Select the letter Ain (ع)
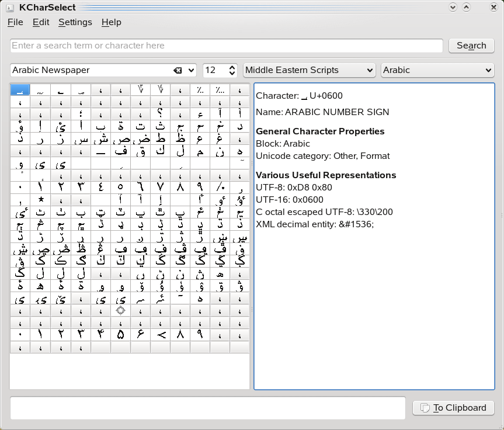Image resolution: width=504 pixels, height=430 pixels. (200, 138)
